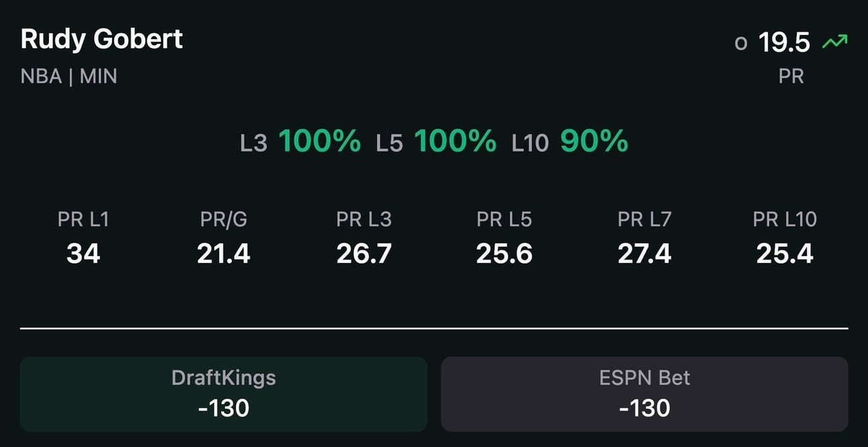The width and height of the screenshot is (868, 447).
Task: Click the white horizontal divider line
Action: click(x=434, y=329)
